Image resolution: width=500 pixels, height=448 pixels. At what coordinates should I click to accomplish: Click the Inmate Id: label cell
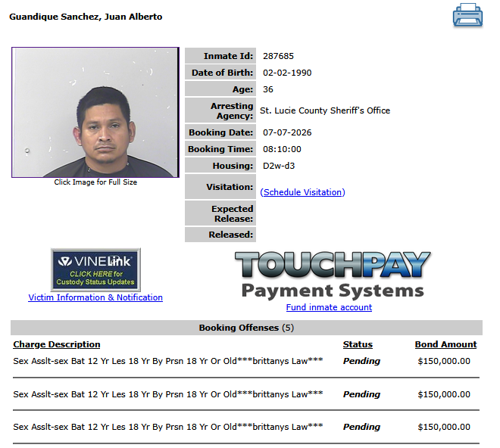[220, 56]
